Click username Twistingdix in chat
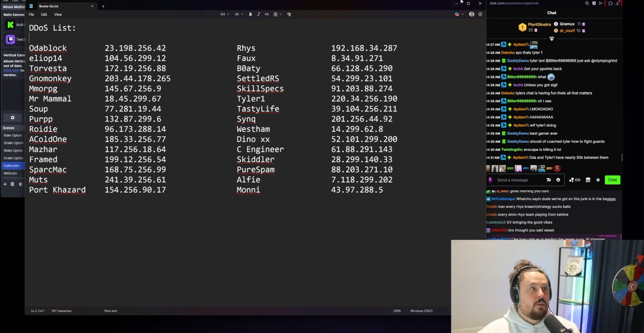Viewport: 644px width, 333px height. (x=512, y=149)
